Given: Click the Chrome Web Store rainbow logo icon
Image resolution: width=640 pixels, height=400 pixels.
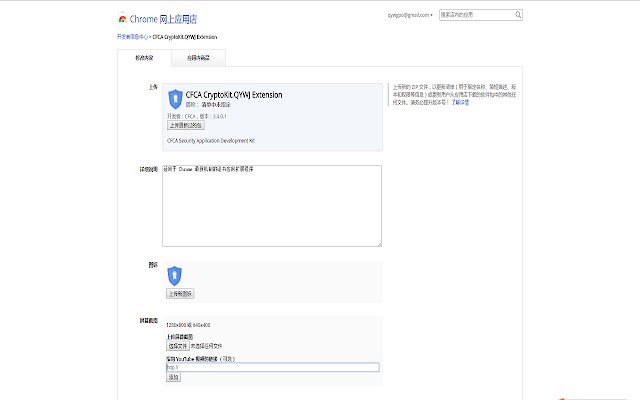Looking at the screenshot, I should click(x=122, y=19).
